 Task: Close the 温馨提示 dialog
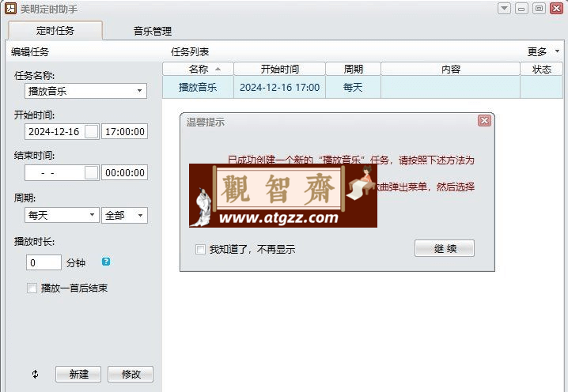click(x=484, y=121)
